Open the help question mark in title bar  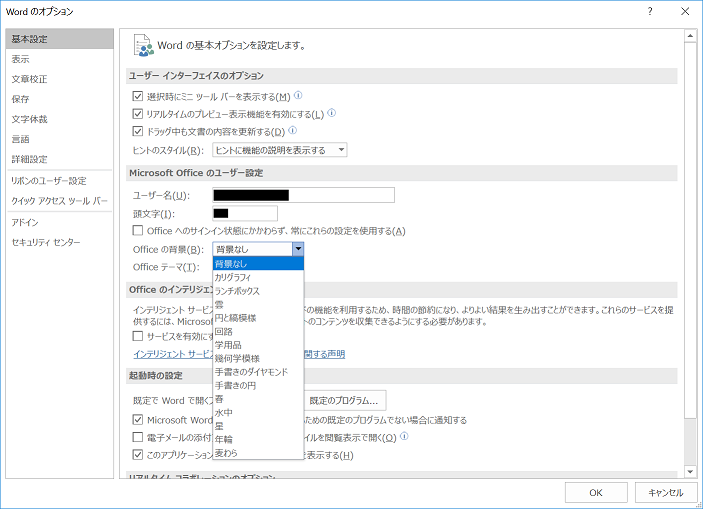click(650, 12)
